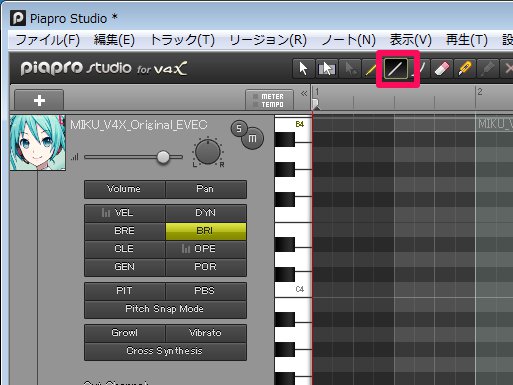Select the region pointer tool
The width and height of the screenshot is (513, 385).
[326, 69]
